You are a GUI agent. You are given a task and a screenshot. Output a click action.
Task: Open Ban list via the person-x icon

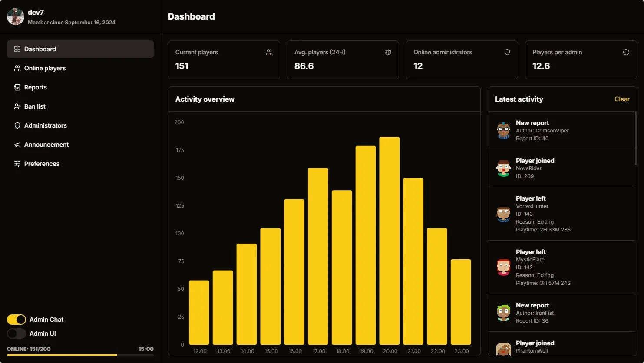17,106
